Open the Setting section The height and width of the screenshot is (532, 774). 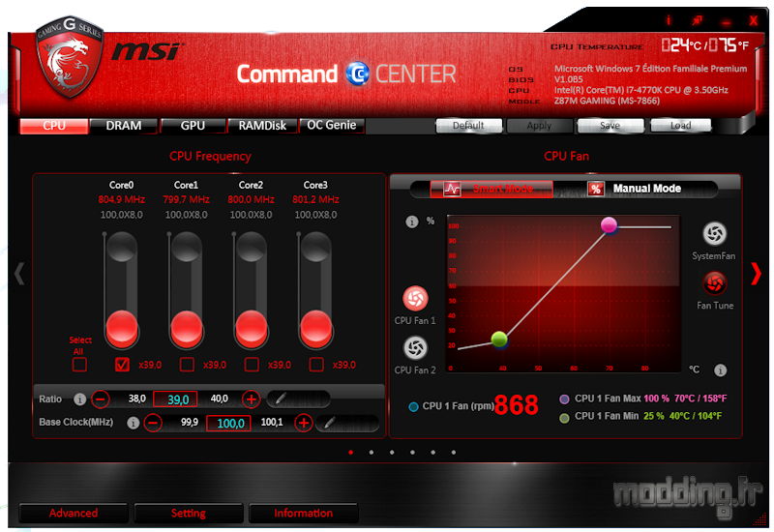point(188,514)
